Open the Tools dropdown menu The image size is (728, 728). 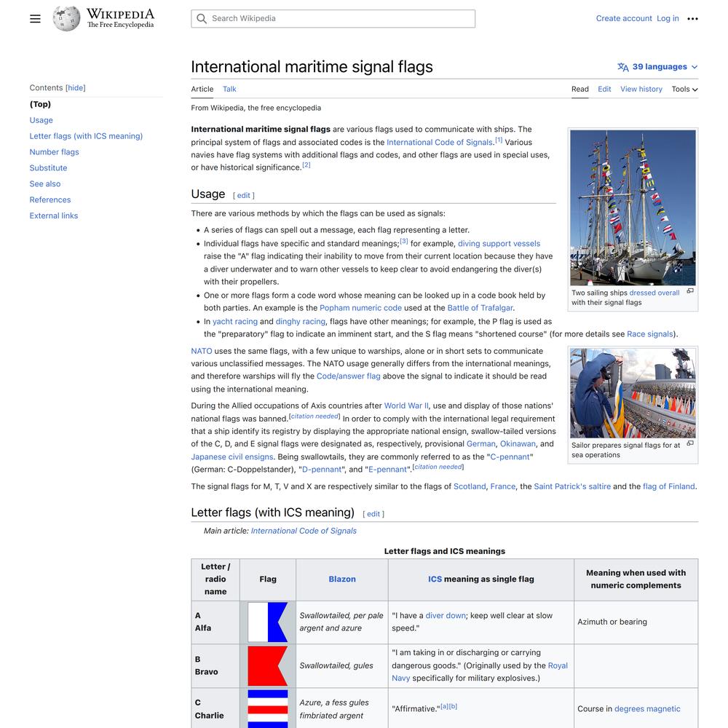tap(684, 89)
